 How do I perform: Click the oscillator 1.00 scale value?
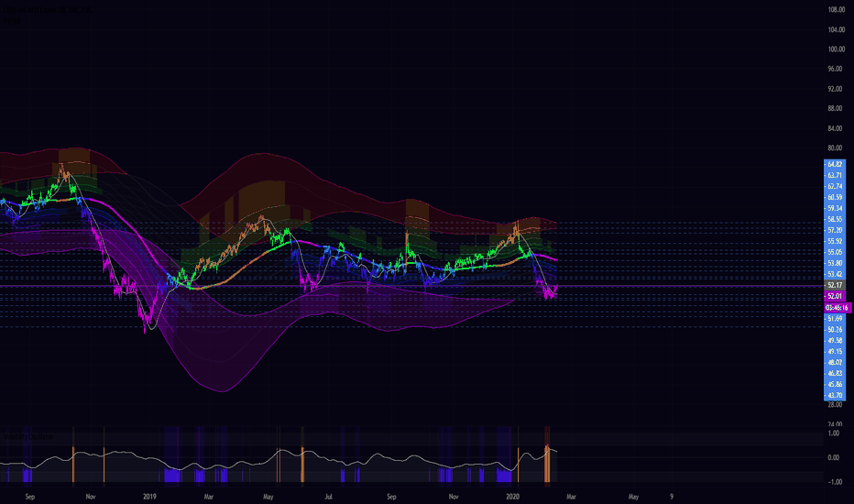[833, 433]
